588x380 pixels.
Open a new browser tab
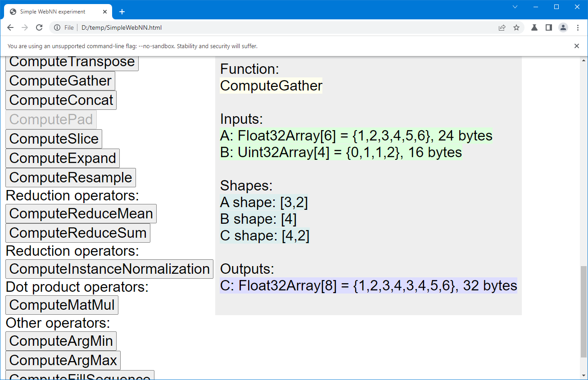click(x=122, y=12)
